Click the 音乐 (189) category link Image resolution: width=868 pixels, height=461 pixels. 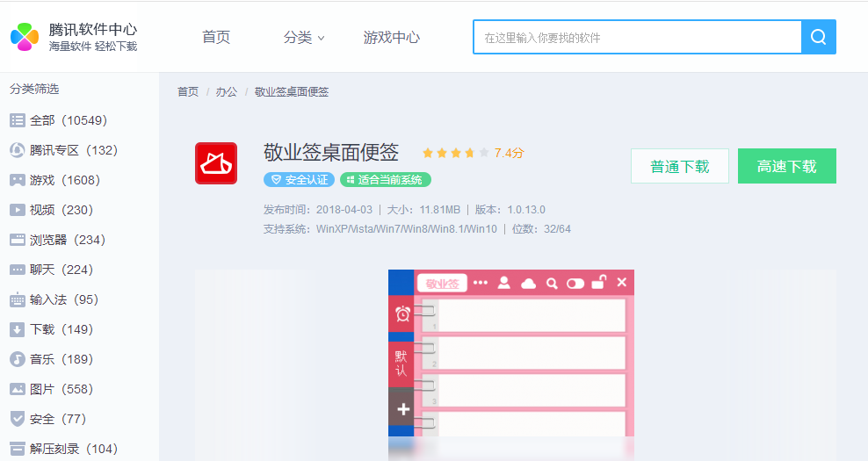(61, 359)
